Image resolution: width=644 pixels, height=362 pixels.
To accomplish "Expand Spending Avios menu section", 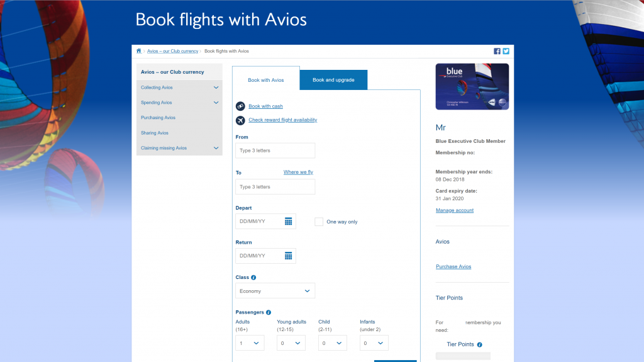I will (x=216, y=103).
